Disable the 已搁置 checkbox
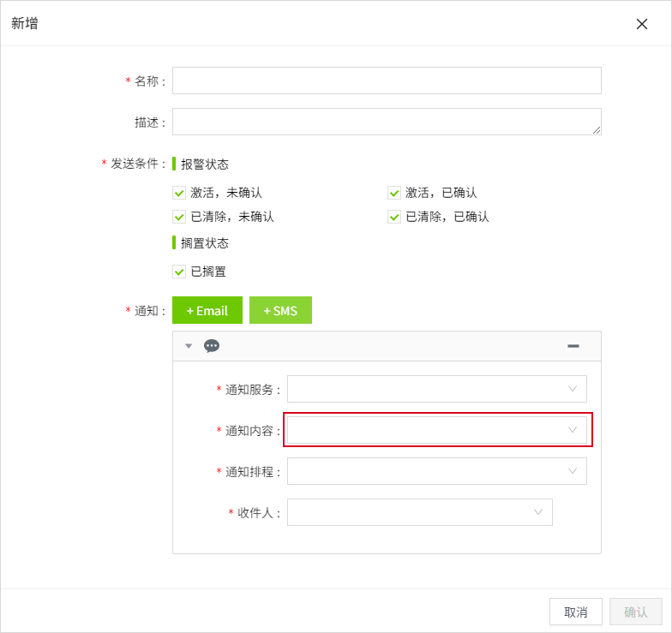The image size is (672, 633). click(x=179, y=272)
